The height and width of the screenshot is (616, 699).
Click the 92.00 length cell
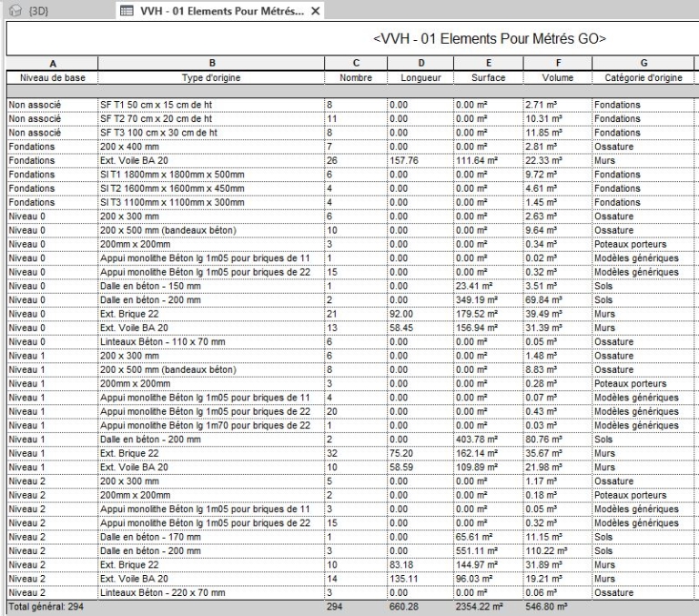click(420, 314)
